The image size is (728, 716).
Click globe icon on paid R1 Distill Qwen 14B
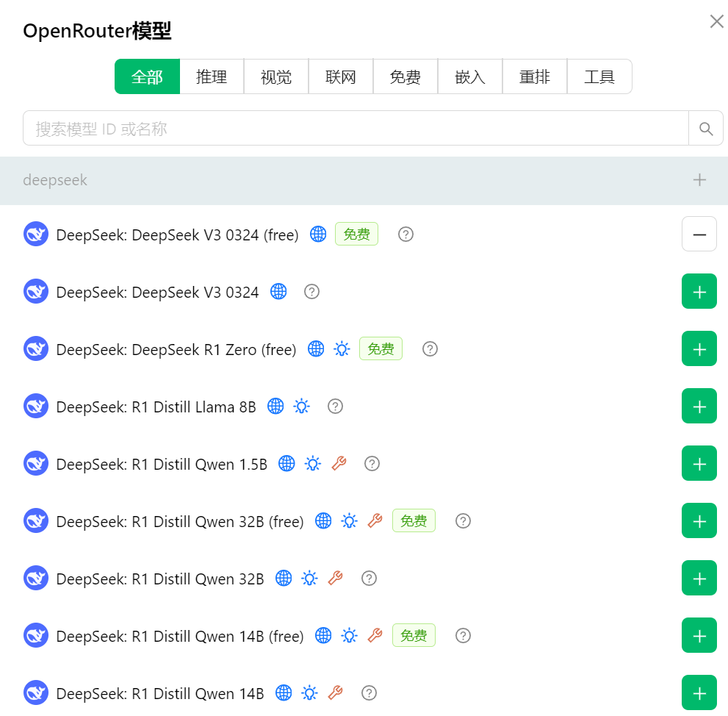[x=284, y=693]
